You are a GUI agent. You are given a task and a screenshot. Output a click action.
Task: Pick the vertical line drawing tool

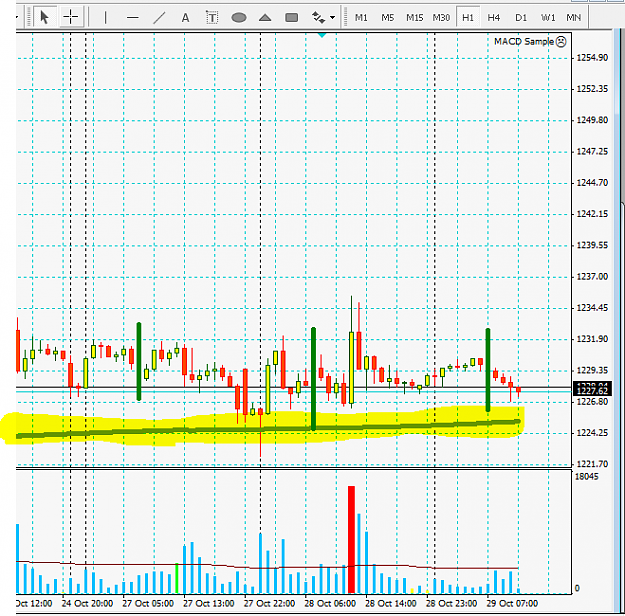click(x=106, y=18)
